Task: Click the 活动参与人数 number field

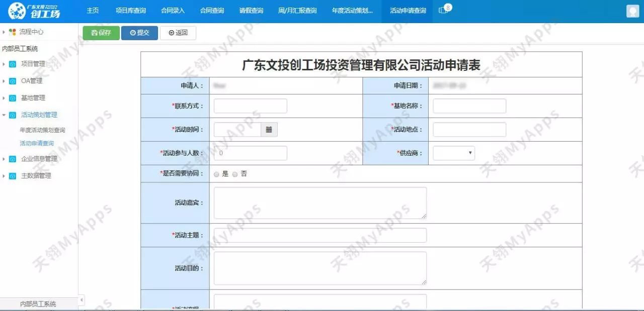Action: (x=251, y=153)
